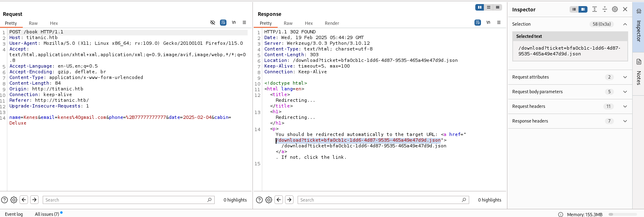This screenshot has height=217, width=644.
Task: Collapse all Inspector sections icon
Action: [605, 9]
